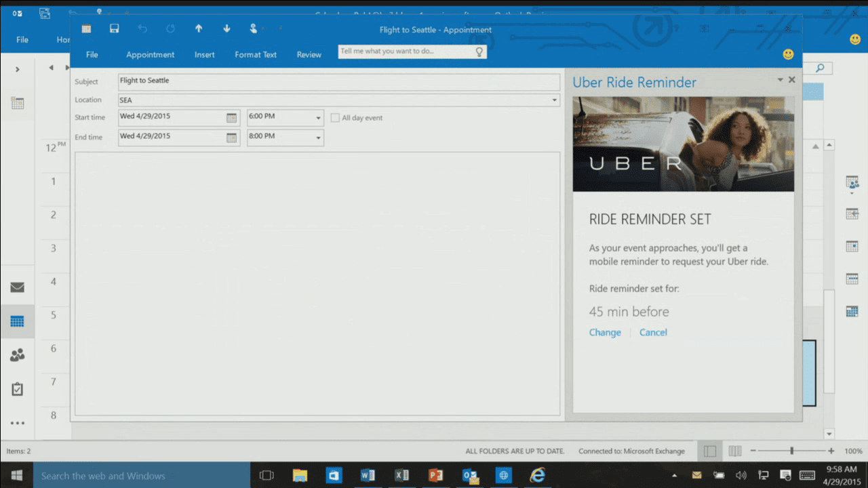Screen dimensions: 868x488
Task: Go to previous calendar period arrow
Action: 51,68
